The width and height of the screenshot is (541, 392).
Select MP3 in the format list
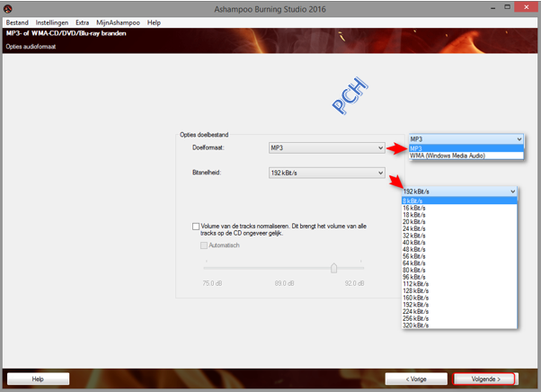click(x=466, y=148)
